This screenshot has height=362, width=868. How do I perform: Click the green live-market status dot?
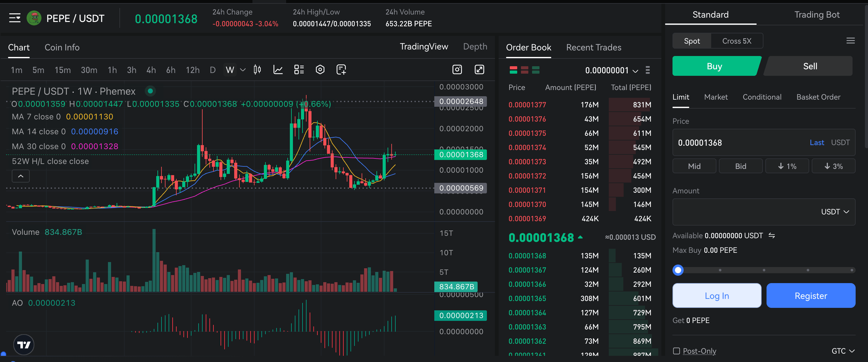click(x=150, y=91)
